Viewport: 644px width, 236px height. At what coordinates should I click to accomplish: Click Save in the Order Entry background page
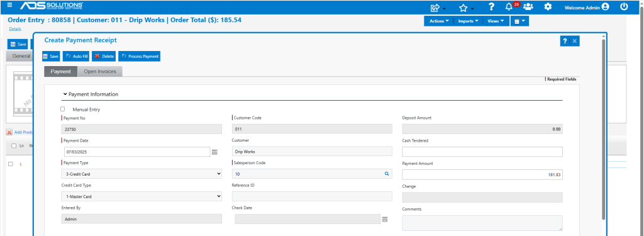pos(18,44)
